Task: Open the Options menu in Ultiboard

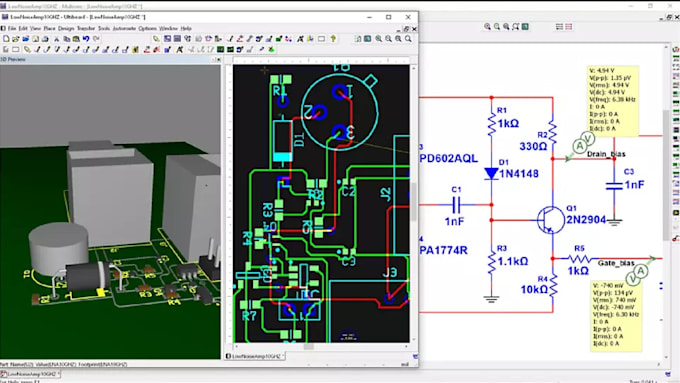Action: click(147, 28)
